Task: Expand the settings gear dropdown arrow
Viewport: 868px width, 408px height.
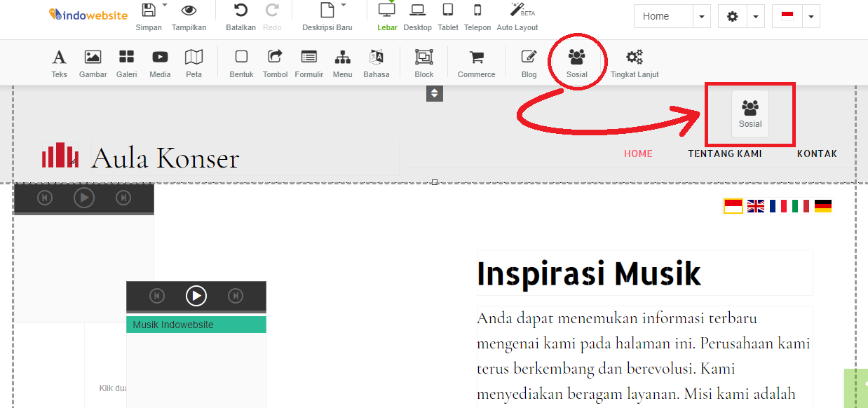Action: click(755, 15)
